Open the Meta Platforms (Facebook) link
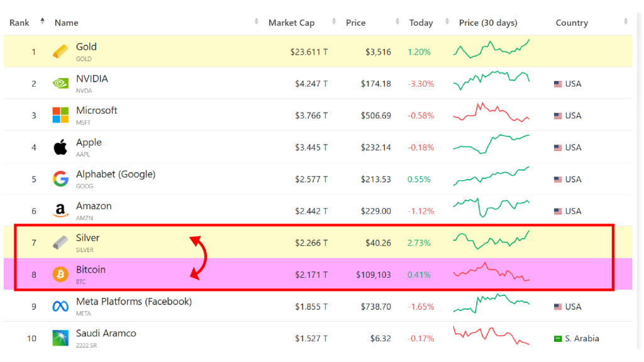Image resolution: width=644 pixels, height=362 pixels. [x=134, y=301]
